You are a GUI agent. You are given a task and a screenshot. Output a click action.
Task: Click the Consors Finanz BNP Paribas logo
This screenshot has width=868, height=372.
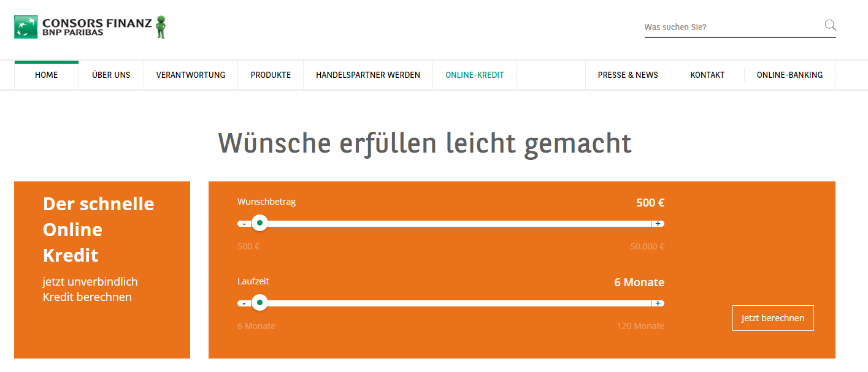pos(86,27)
